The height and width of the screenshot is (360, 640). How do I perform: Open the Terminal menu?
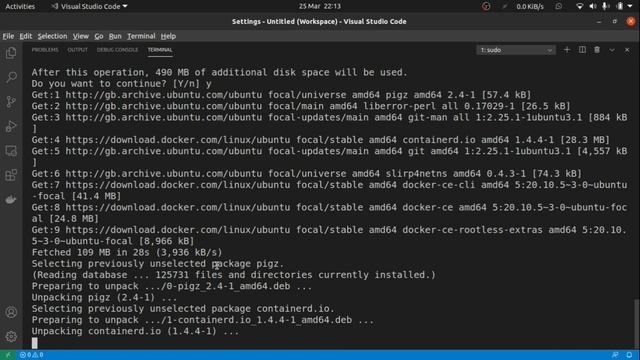tap(141, 36)
